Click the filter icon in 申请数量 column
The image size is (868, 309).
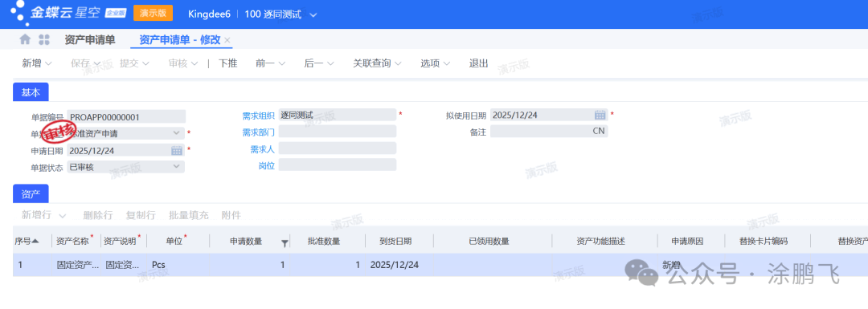point(285,242)
